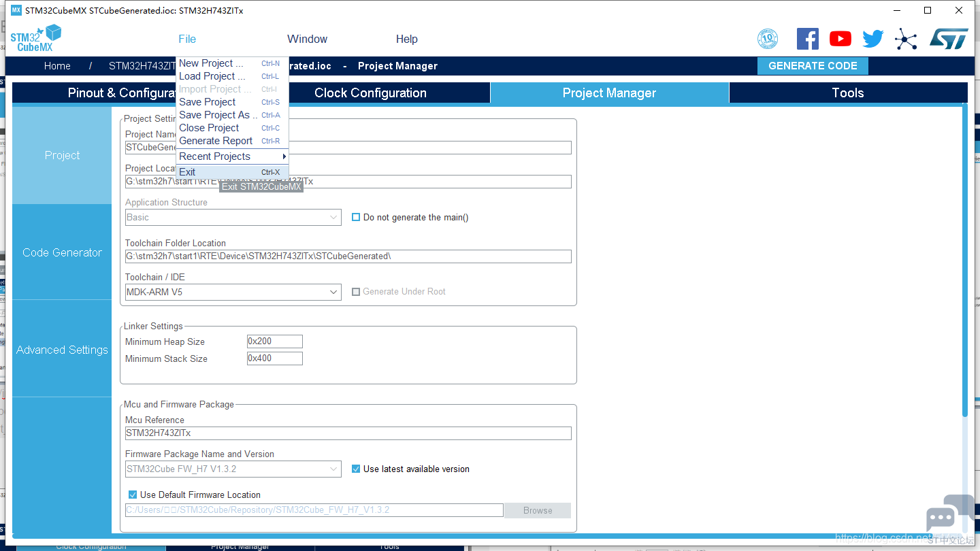Screen dimensions: 980x551
Task: Open the Toolchain / IDE dropdown
Action: (233, 292)
